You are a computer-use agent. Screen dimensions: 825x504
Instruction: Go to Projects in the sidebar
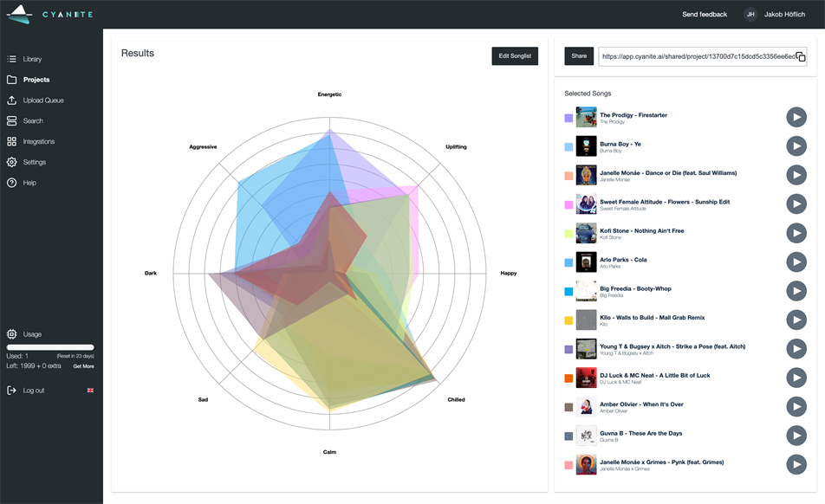click(x=36, y=80)
